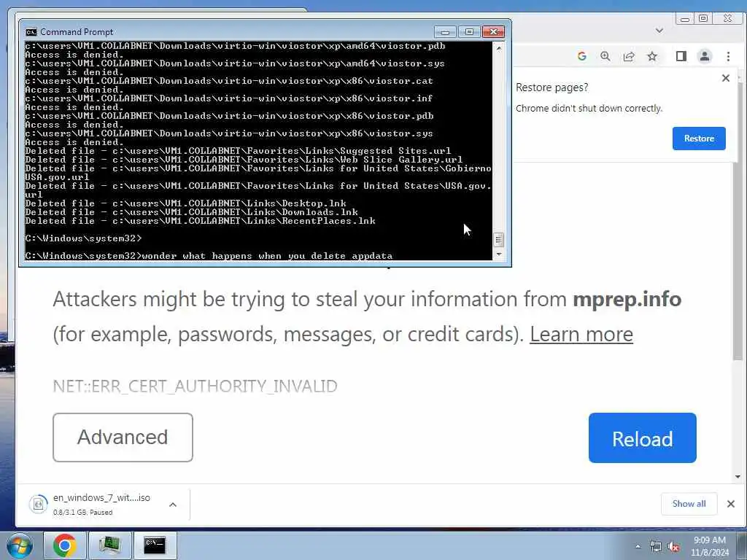This screenshot has height=560, width=747.
Task: Minimize the Chrome window
Action: (x=685, y=19)
